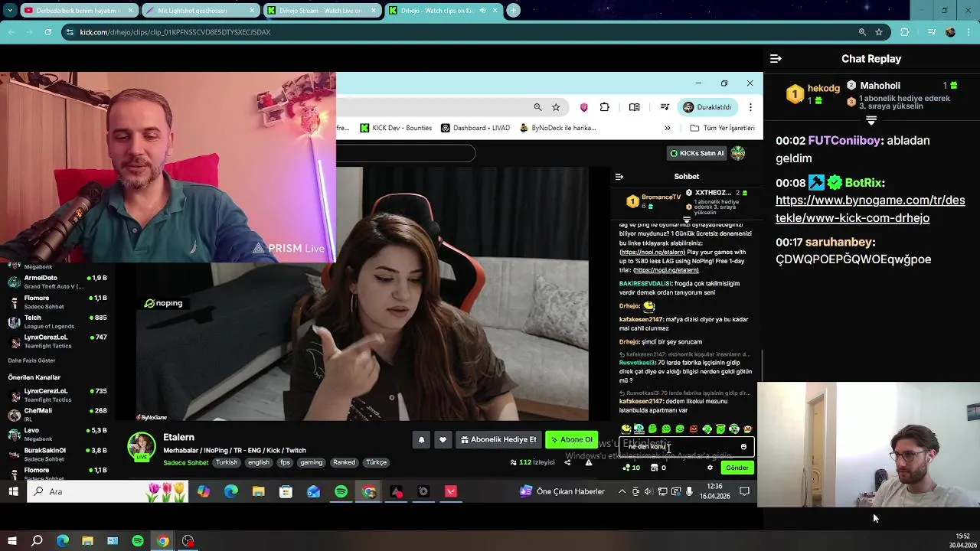Screen dimensions: 980x551
Task: Toggle follow heart for Etalern channel
Action: click(443, 439)
